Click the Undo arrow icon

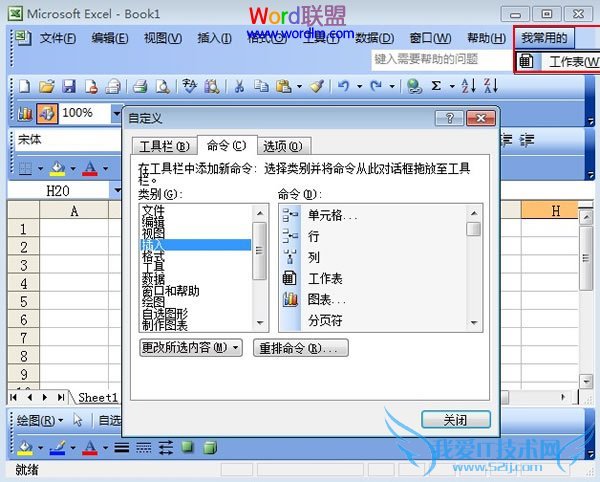click(x=343, y=86)
